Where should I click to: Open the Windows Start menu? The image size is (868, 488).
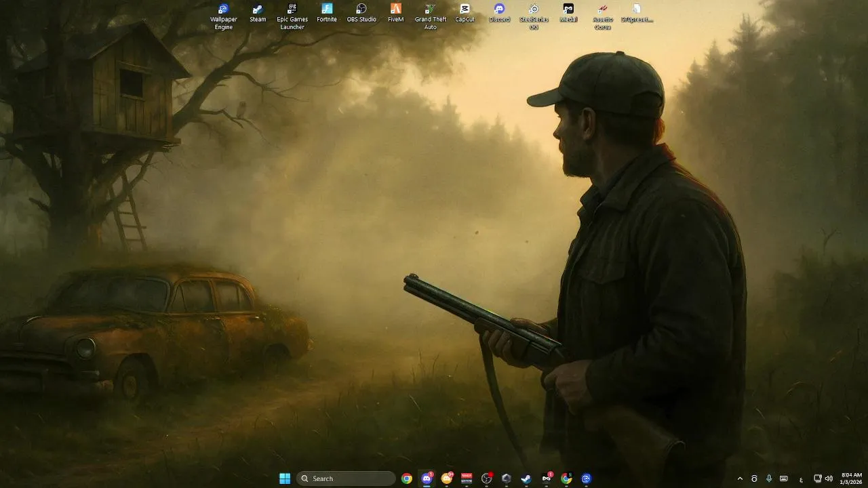pyautogui.click(x=285, y=479)
